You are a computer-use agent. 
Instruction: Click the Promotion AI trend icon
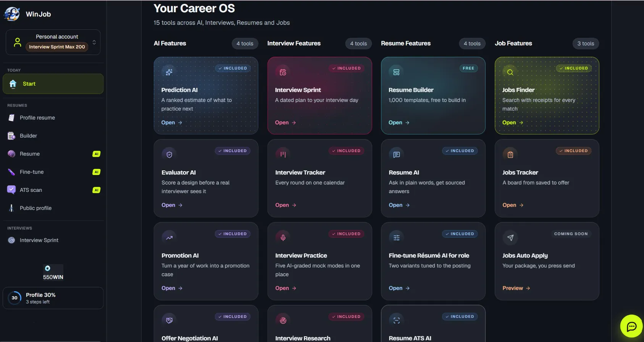pyautogui.click(x=169, y=237)
